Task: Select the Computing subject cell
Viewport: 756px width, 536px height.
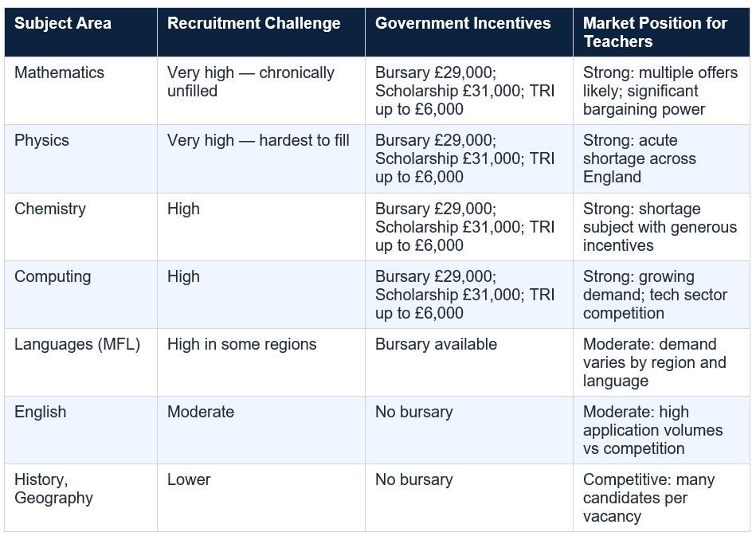Action: (81, 295)
